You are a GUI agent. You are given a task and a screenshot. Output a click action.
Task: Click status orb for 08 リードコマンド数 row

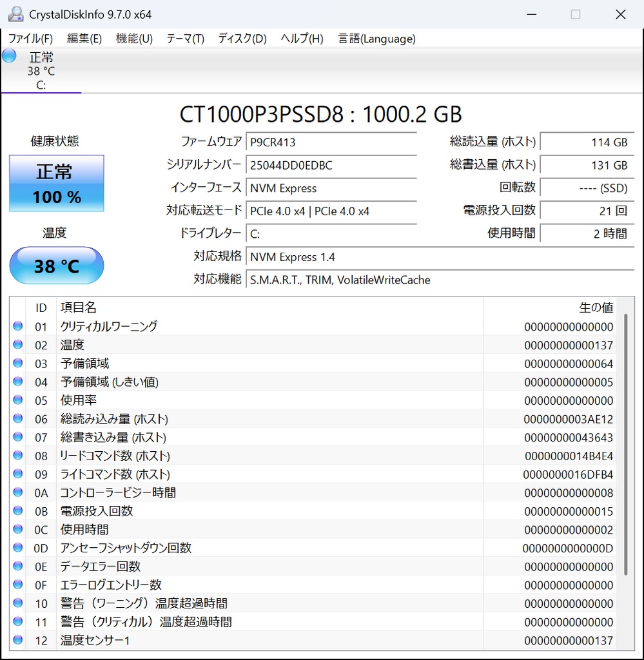pyautogui.click(x=17, y=456)
